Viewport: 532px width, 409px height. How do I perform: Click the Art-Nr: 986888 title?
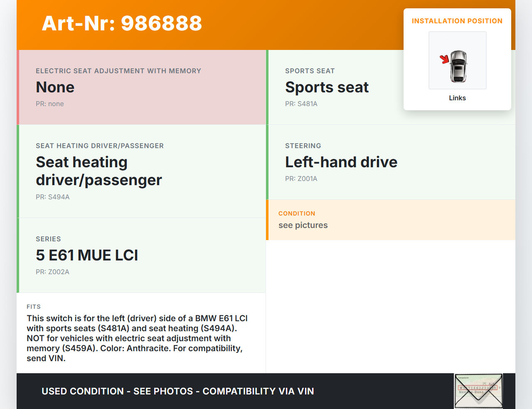[x=122, y=24]
